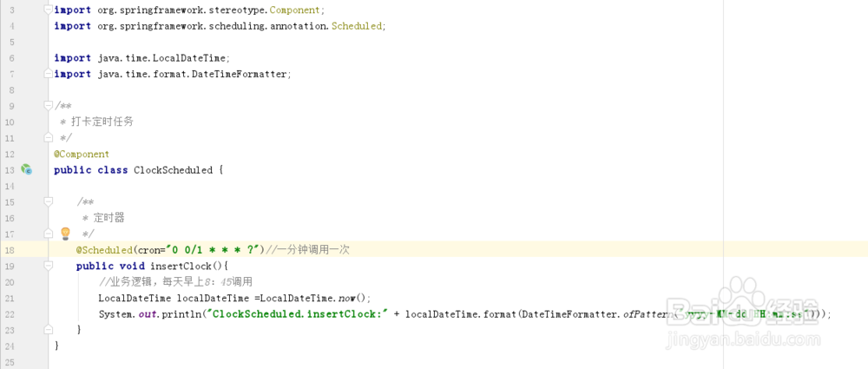Collapse the method Javadoc fold at line 15
This screenshot has width=868, height=369.
pos(49,201)
